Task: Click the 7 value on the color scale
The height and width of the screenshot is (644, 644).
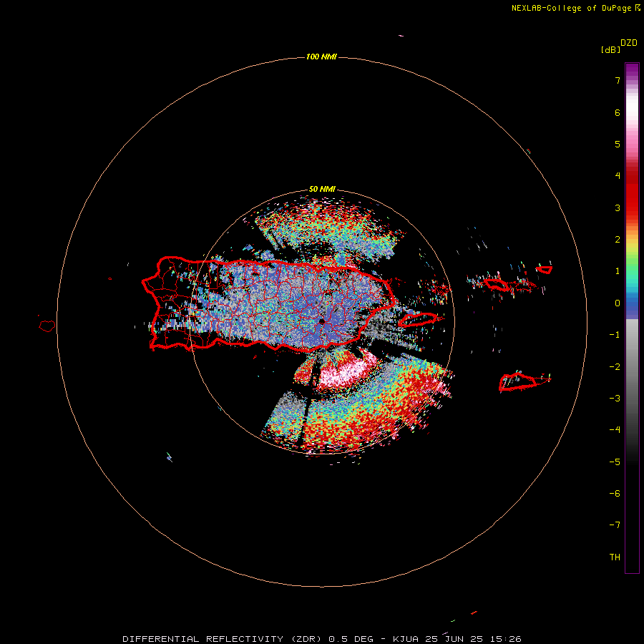Action: (618, 80)
